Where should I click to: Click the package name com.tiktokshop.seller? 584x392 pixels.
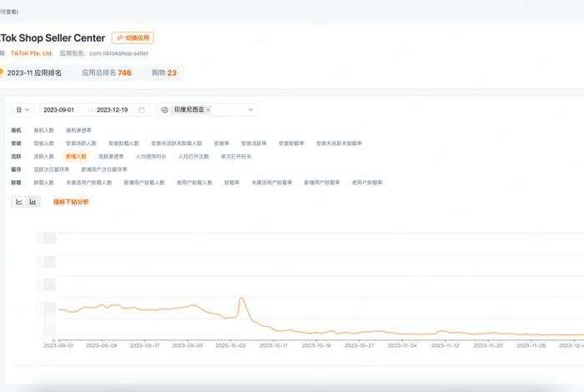click(x=118, y=53)
